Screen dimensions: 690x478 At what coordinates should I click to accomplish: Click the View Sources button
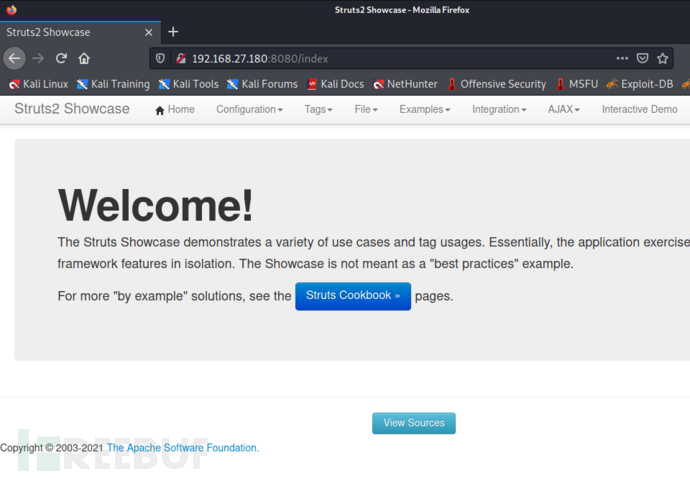point(414,423)
